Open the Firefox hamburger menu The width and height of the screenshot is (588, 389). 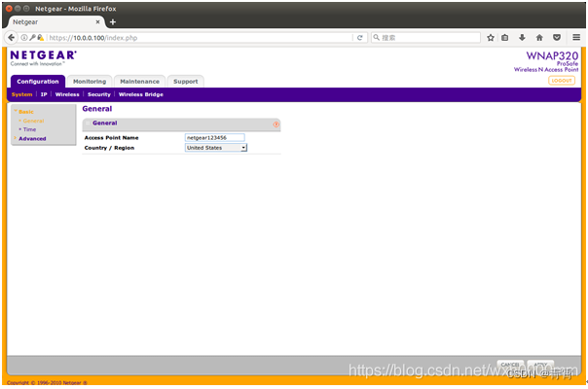tap(576, 38)
